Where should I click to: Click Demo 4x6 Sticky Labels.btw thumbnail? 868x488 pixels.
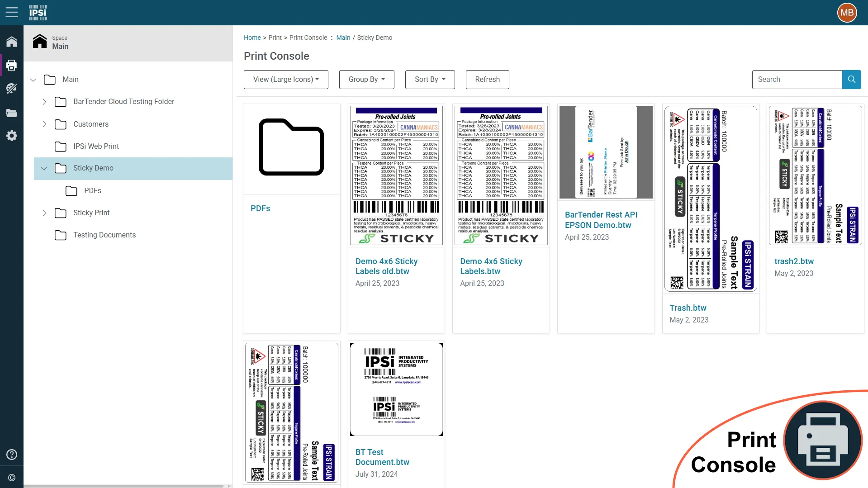click(x=501, y=175)
